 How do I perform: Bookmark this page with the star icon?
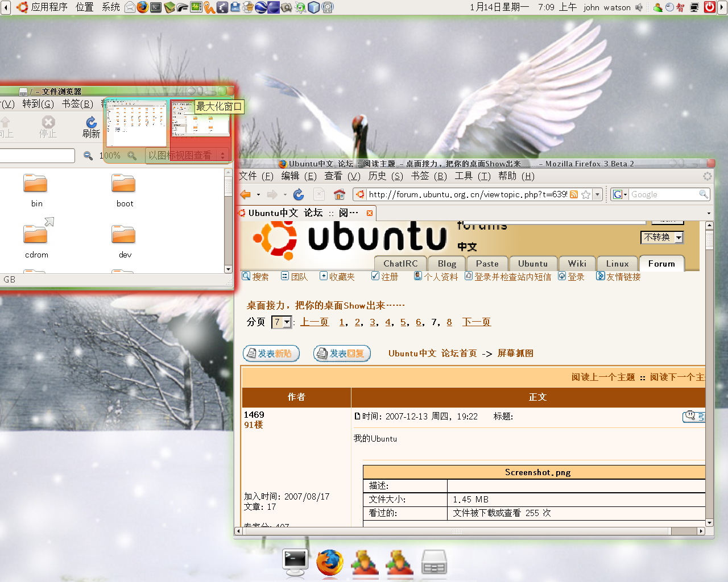(x=586, y=194)
